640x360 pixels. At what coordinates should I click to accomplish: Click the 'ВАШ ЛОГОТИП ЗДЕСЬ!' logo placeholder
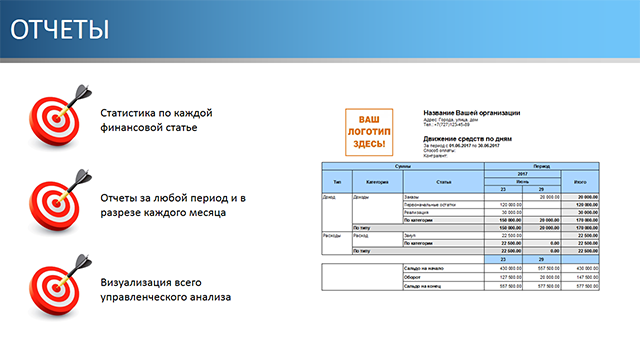click(369, 132)
